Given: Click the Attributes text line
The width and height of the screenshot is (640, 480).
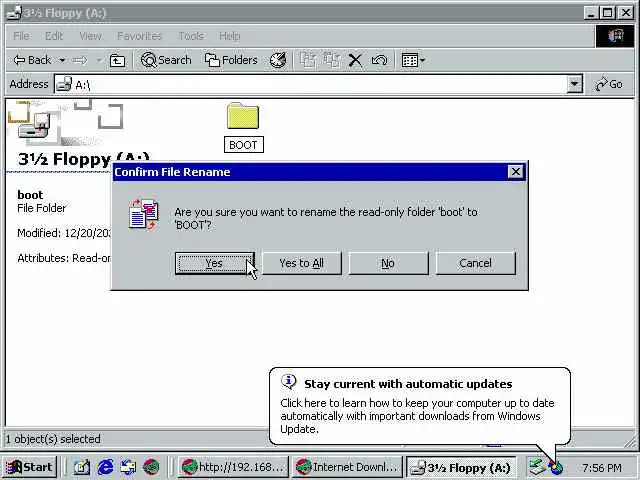Looking at the screenshot, I should click(64, 258).
